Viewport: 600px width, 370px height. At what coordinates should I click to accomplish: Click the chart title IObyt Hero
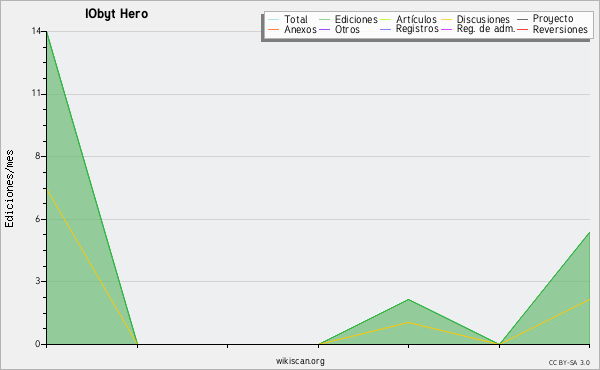[116, 14]
